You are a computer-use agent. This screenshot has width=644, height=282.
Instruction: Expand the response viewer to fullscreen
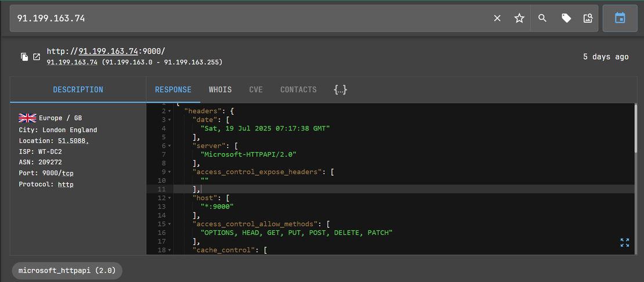point(625,243)
